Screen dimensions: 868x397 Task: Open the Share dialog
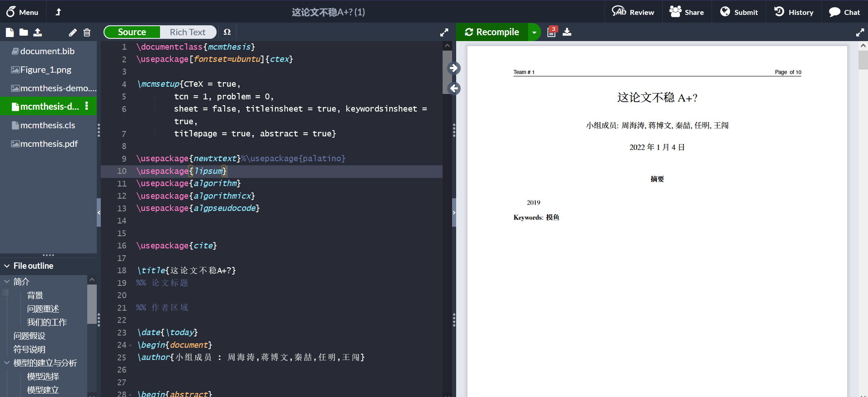(x=687, y=12)
